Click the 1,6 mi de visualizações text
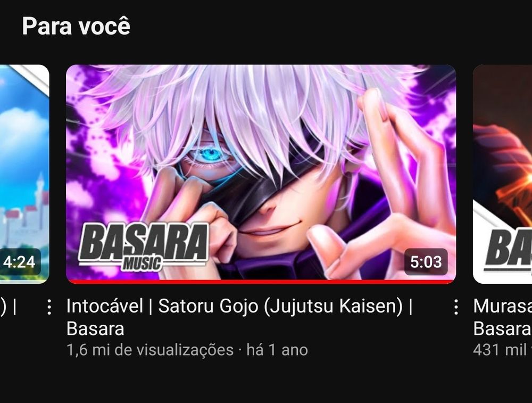This screenshot has width=532, height=403. click(x=150, y=350)
